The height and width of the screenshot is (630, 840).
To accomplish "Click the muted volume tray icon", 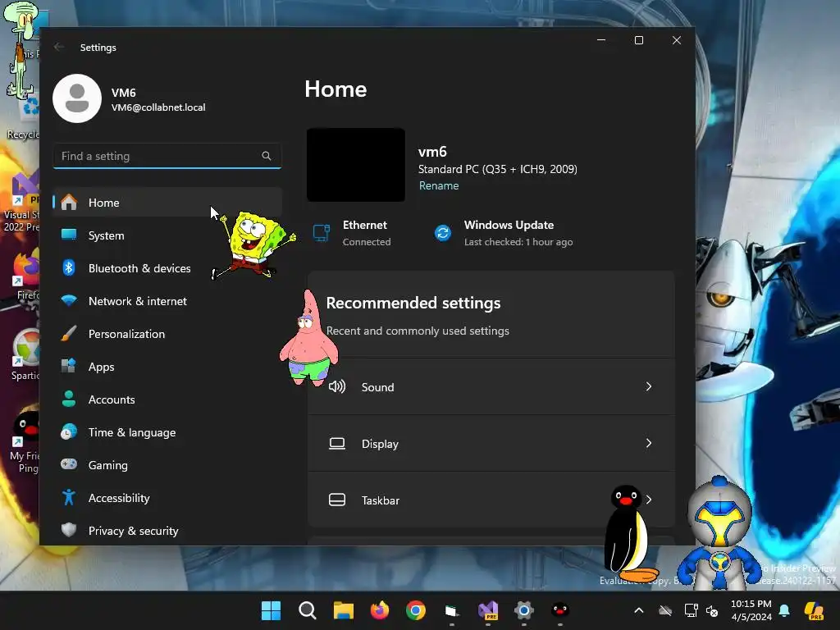I will pyautogui.click(x=713, y=610).
